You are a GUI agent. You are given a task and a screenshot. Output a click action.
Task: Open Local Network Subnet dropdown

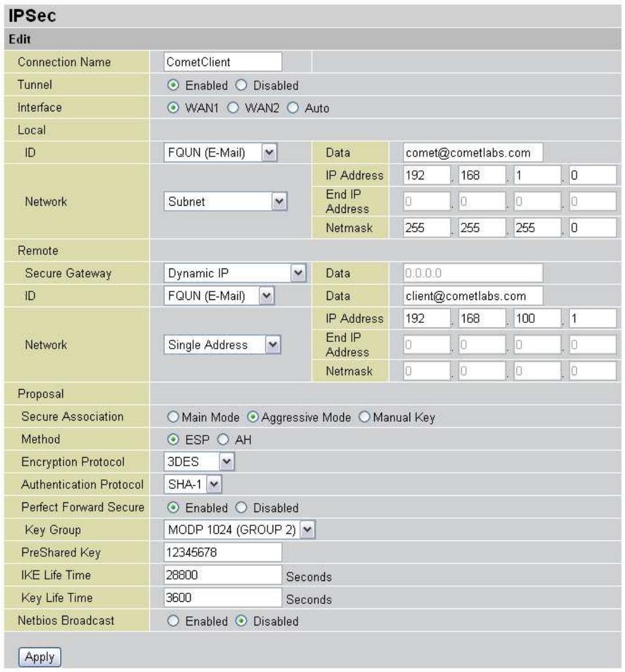click(x=225, y=202)
